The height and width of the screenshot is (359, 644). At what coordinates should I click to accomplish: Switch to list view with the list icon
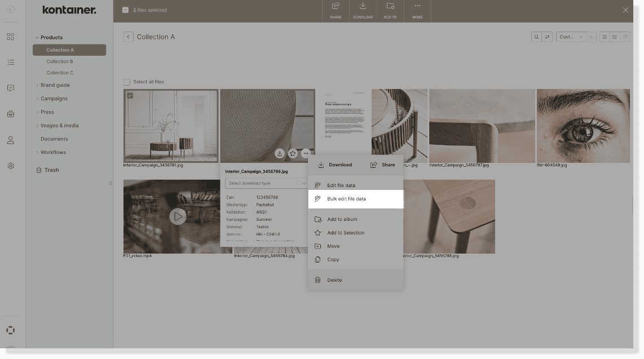tap(624, 37)
